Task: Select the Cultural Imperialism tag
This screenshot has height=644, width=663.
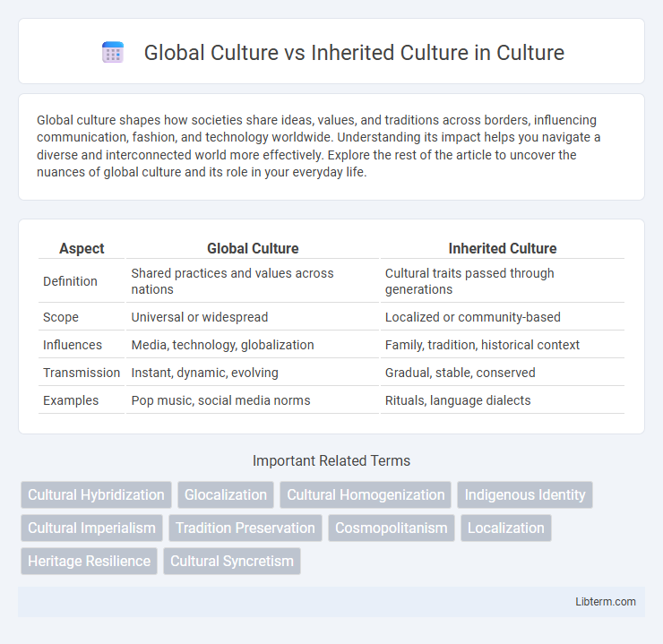Action: click(91, 528)
